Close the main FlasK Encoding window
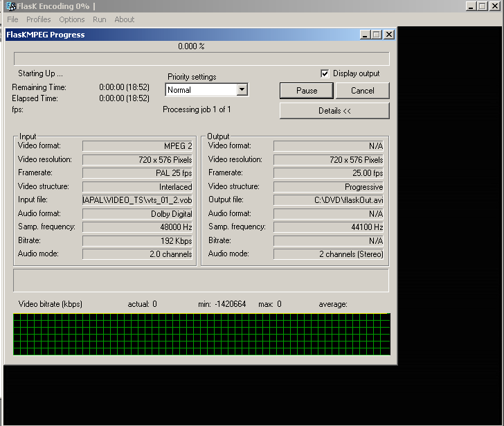 (x=496, y=6)
